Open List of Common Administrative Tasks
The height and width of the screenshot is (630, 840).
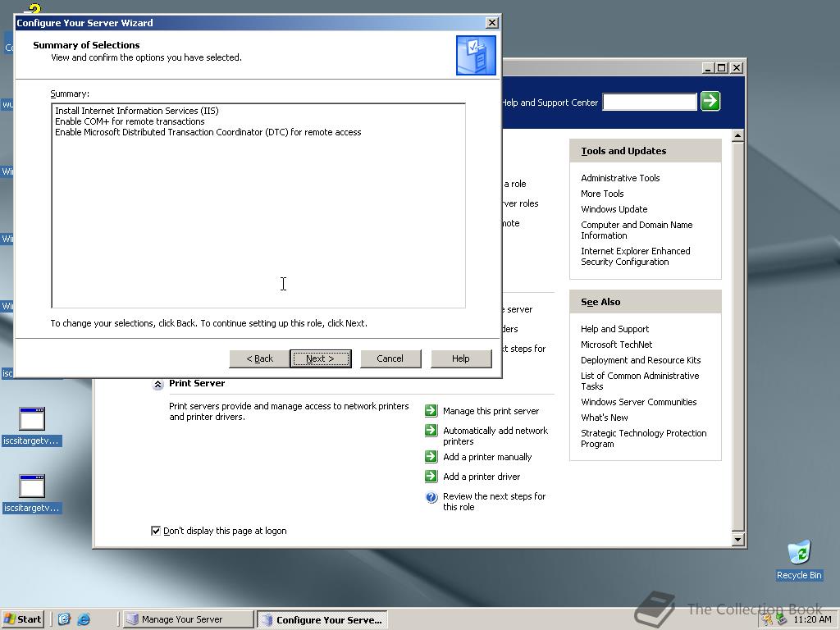(x=640, y=381)
